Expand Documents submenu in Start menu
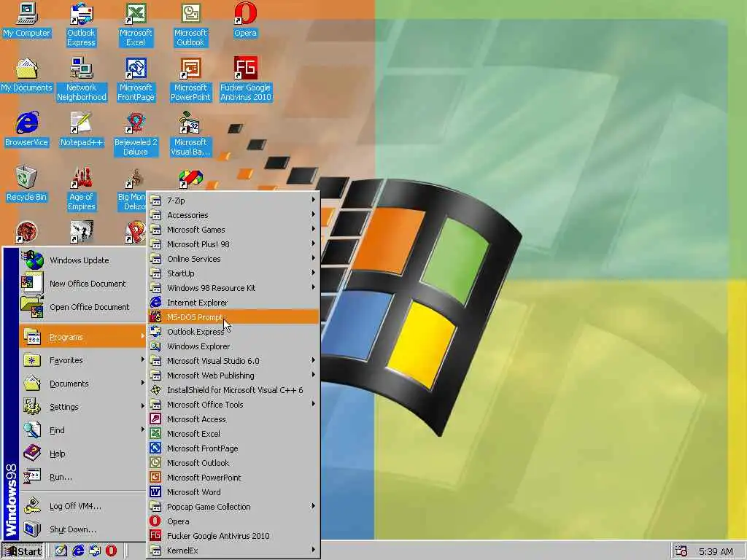Screen dimensions: 747x560 click(x=83, y=384)
